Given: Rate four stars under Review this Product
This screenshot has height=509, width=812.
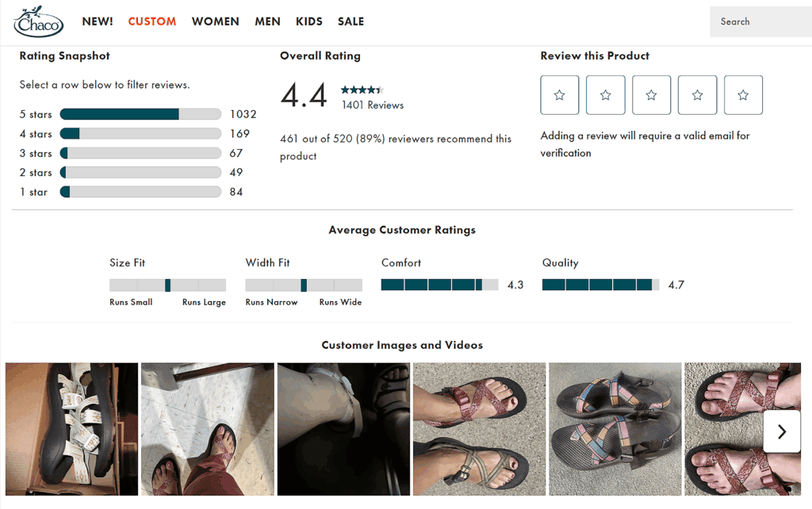Looking at the screenshot, I should coord(697,94).
